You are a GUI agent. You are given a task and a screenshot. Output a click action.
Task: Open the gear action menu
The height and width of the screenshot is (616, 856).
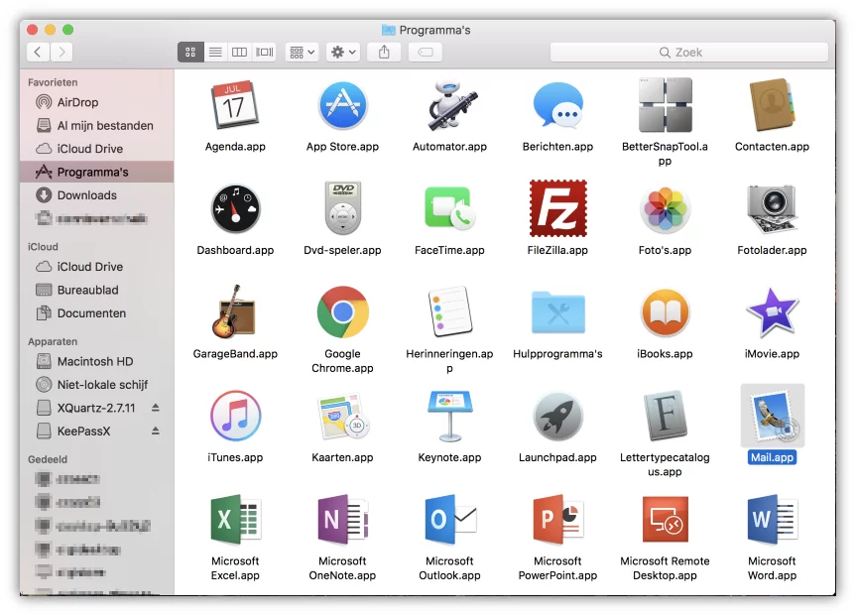[343, 52]
